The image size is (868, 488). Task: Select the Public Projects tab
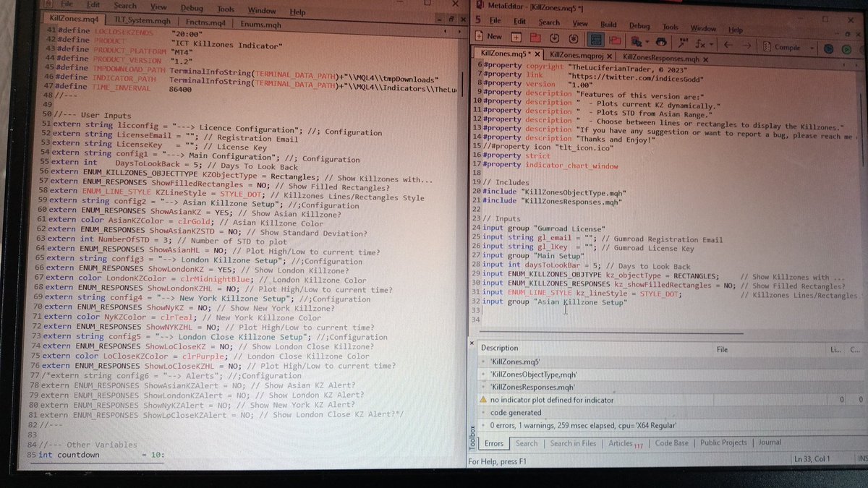click(723, 443)
